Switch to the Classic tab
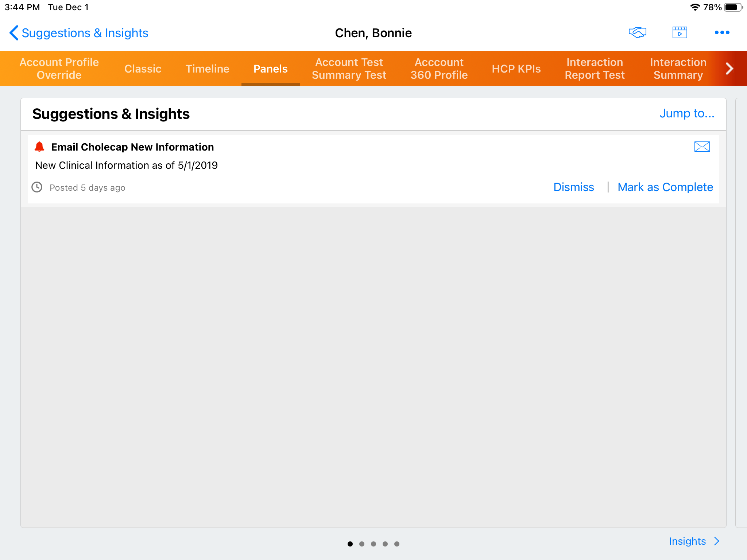 click(x=143, y=69)
